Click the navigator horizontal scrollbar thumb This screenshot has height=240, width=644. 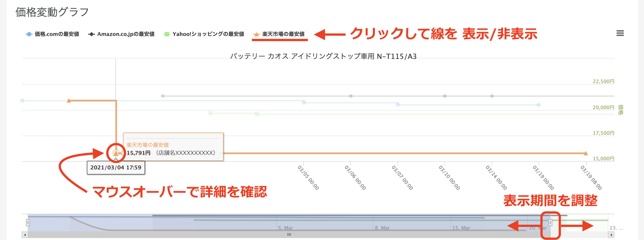(x=289, y=235)
